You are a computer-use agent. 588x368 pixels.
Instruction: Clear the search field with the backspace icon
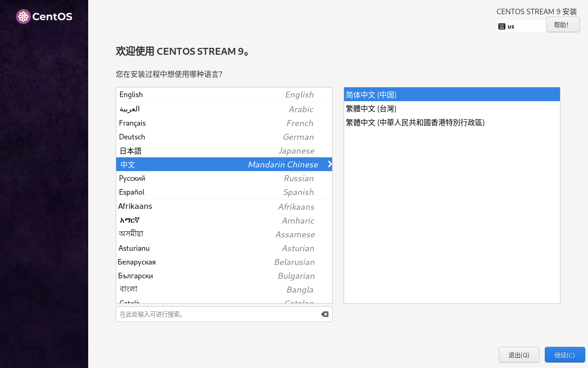(x=325, y=314)
